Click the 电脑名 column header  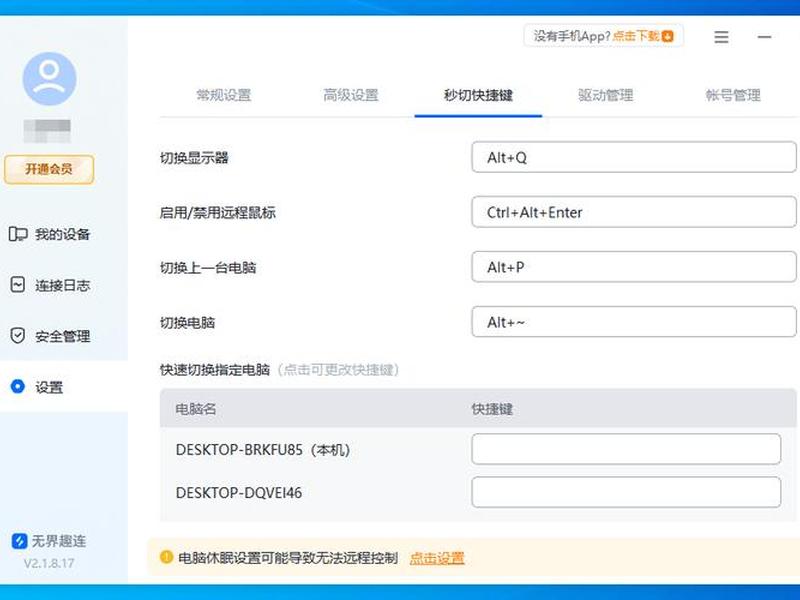(196, 409)
